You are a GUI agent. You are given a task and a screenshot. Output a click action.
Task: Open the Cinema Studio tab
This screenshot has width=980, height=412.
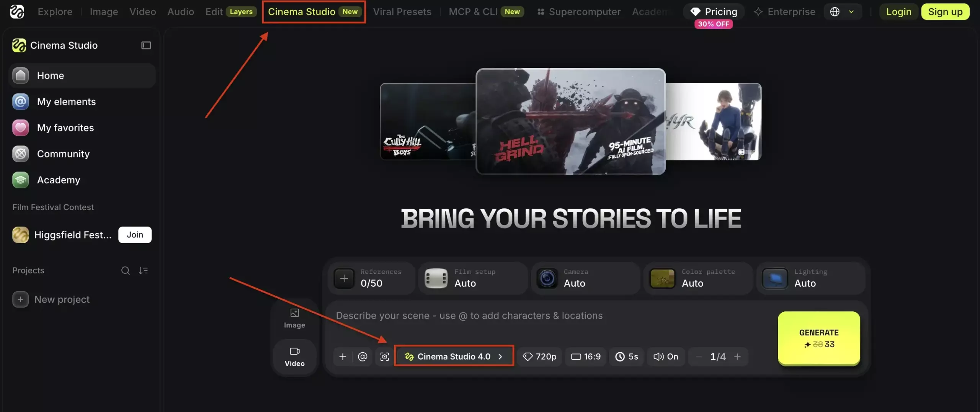[314, 12]
